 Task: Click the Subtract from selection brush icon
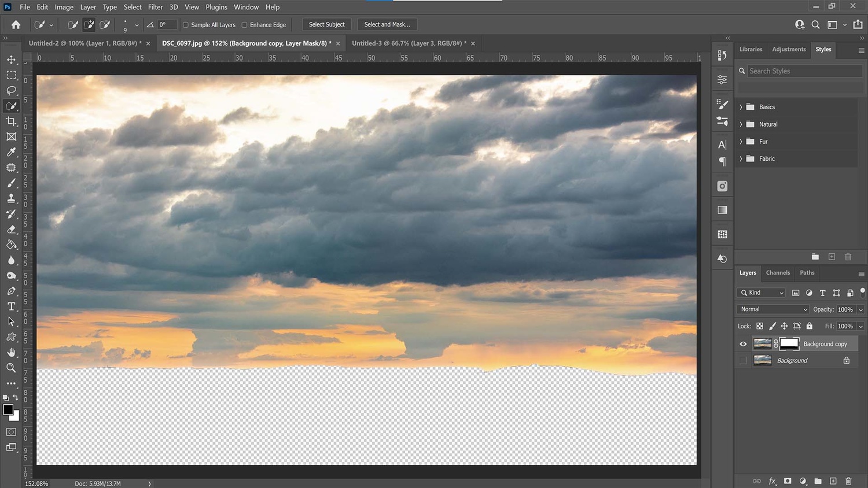click(x=105, y=24)
